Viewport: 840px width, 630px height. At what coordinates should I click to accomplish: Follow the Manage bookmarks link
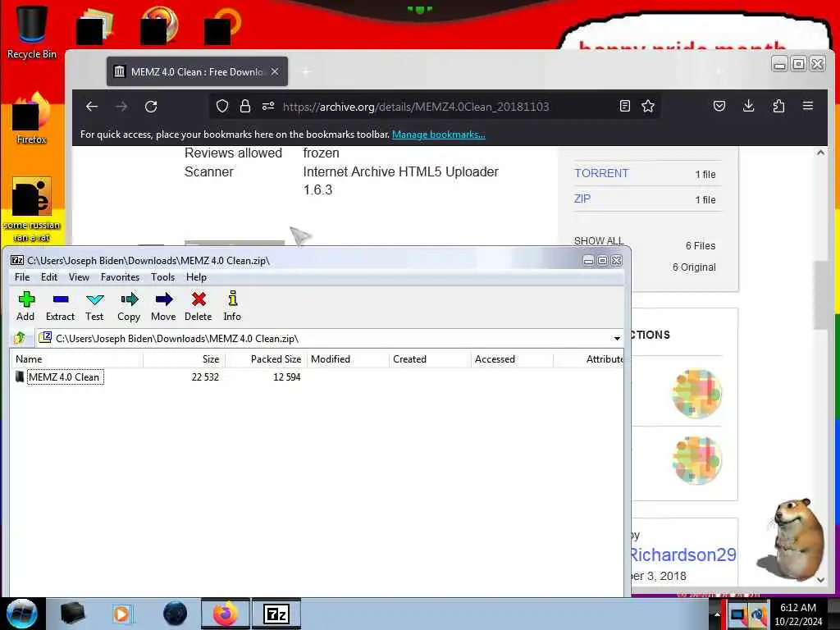click(x=438, y=135)
